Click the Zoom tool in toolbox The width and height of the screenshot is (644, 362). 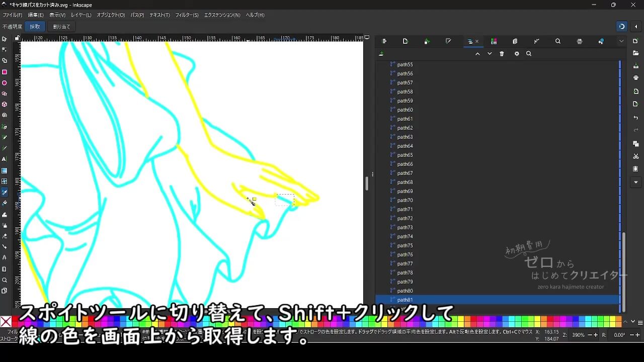[5, 280]
